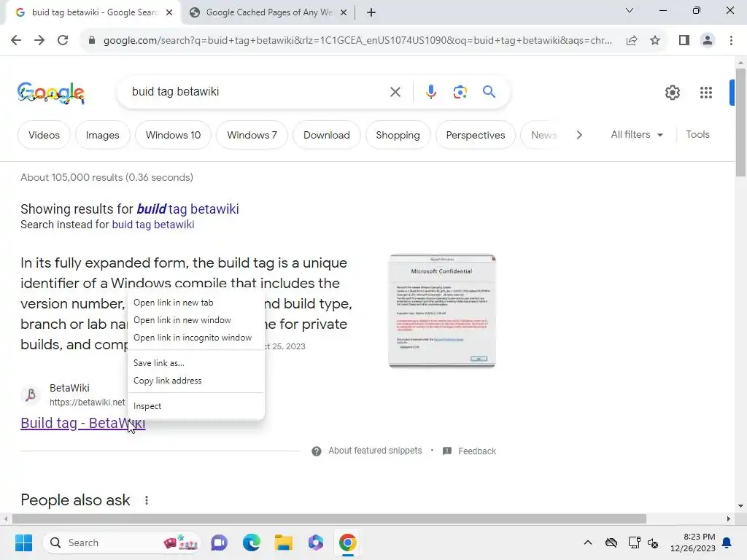747x560 pixels.
Task: Expand the All filters dropdown
Action: tap(637, 135)
